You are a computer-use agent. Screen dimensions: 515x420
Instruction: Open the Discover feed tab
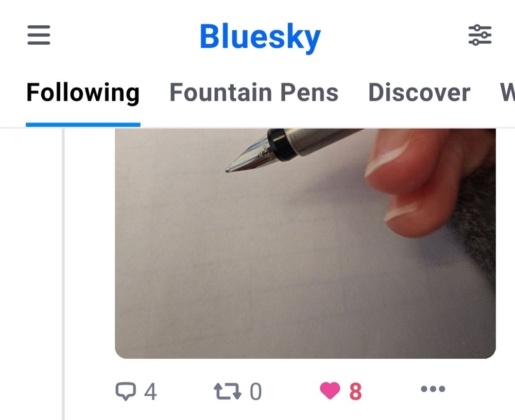418,93
